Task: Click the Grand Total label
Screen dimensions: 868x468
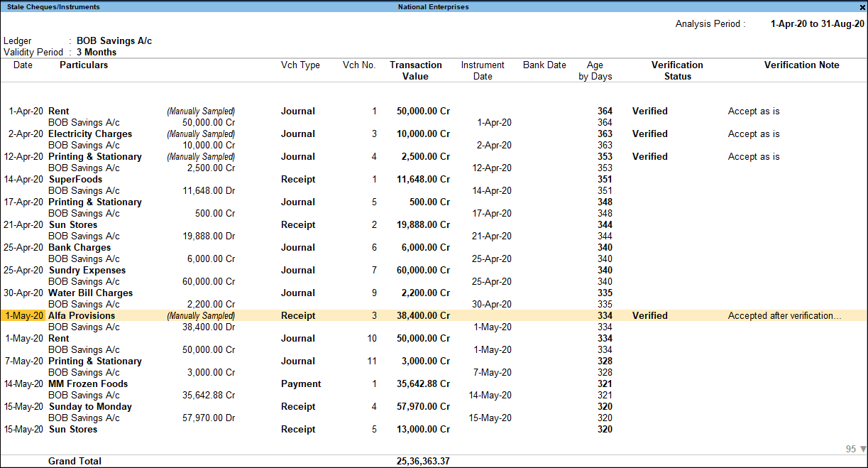Action: click(x=75, y=462)
